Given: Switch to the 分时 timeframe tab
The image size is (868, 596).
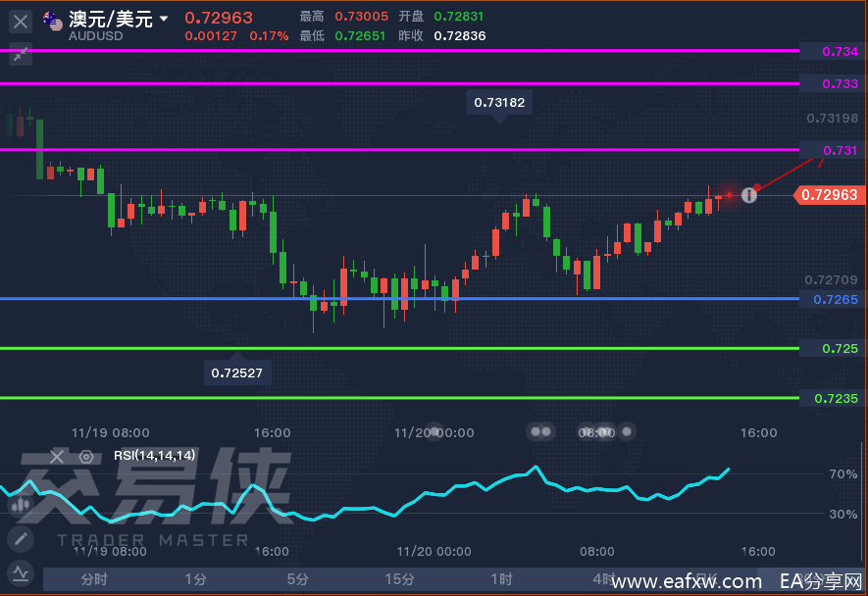Looking at the screenshot, I should click(94, 579).
